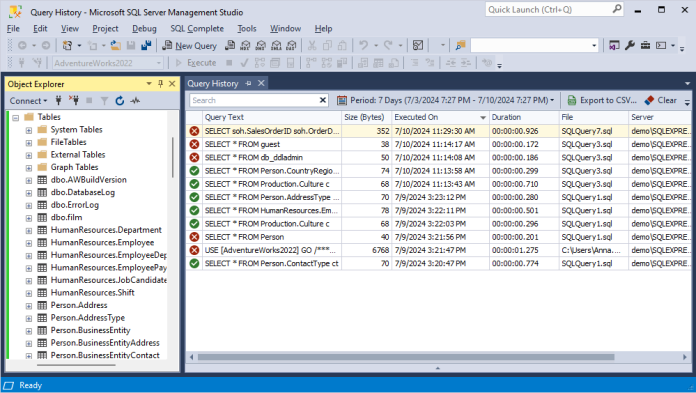Viewport: 696px width, 393px height.
Task: Toggle auto-hide pin on Query History tab
Action: [x=248, y=83]
